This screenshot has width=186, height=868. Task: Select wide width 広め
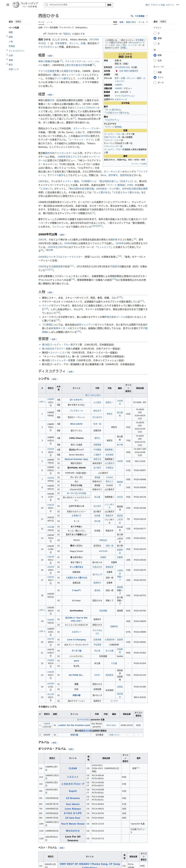[155, 60]
